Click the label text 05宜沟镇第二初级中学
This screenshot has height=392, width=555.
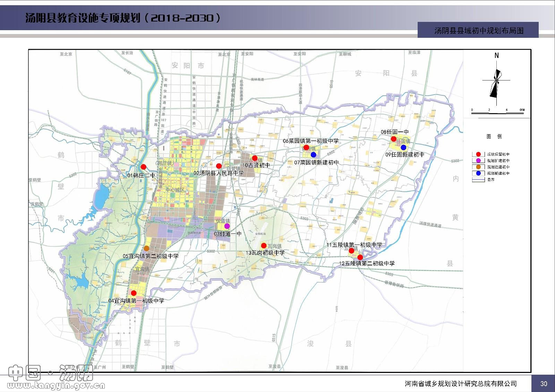(x=151, y=256)
